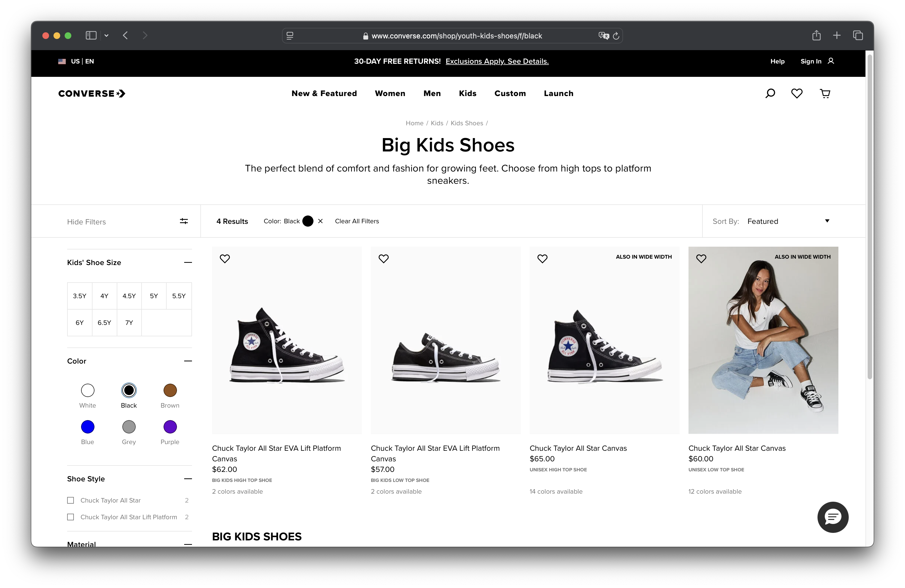Open New & Featured menu

(x=324, y=94)
